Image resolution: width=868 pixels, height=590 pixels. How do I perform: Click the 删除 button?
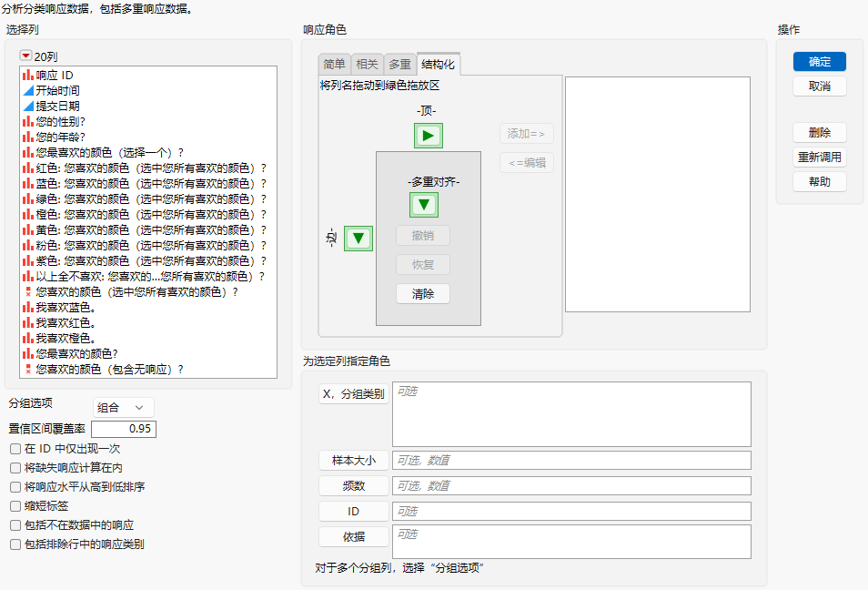point(819,133)
